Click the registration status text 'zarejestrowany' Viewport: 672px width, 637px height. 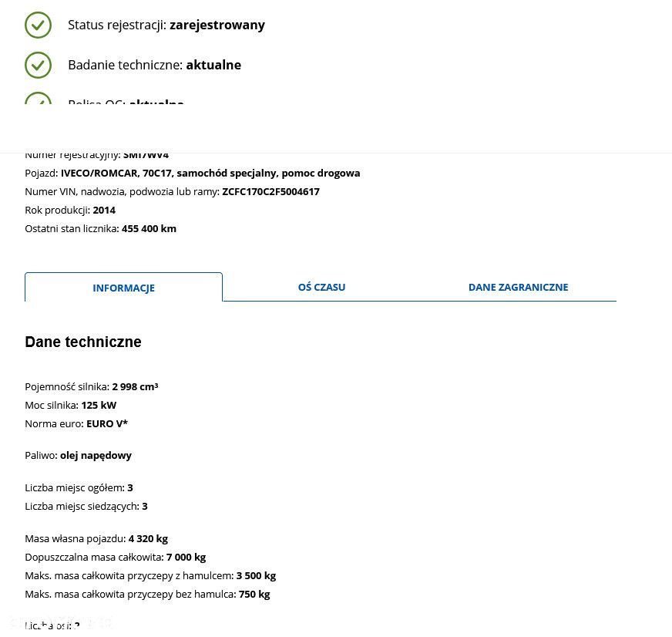coord(217,25)
